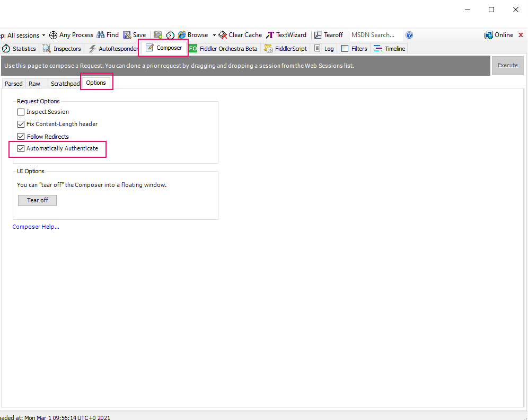
Task: Open the FiddlerScript tab
Action: 286,49
